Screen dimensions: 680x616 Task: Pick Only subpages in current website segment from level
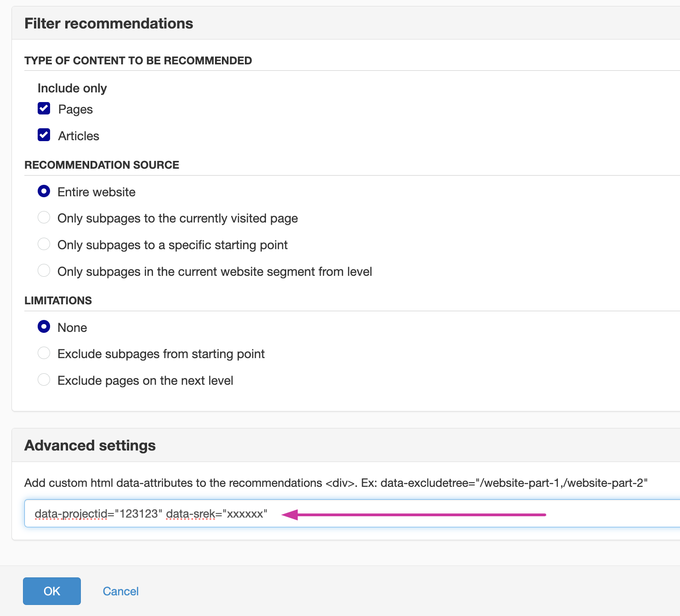[x=44, y=271]
